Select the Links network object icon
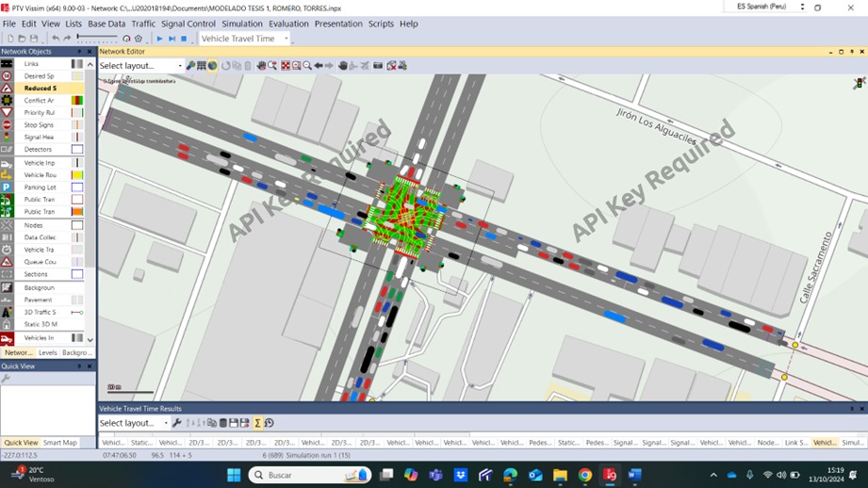The height and width of the screenshot is (488, 868). 7,64
